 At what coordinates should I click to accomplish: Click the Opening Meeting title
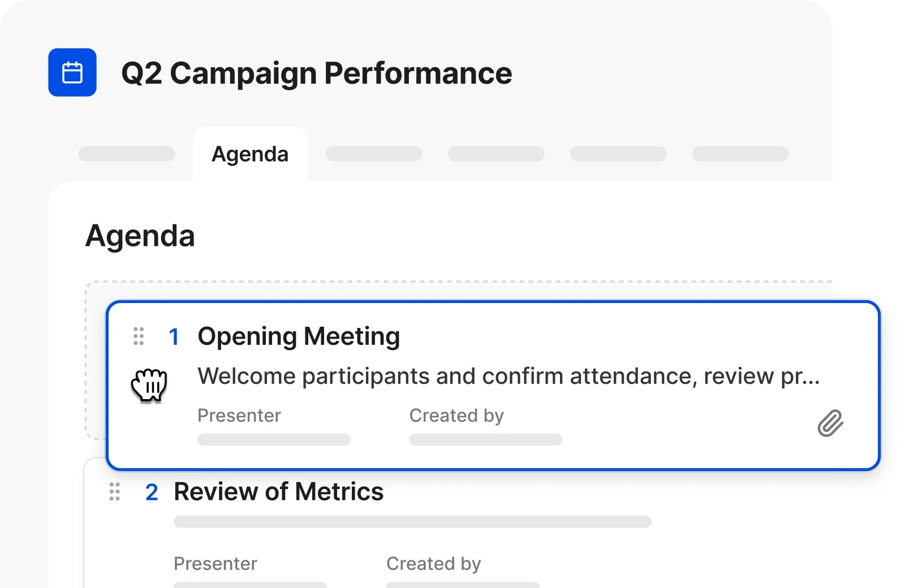[299, 336]
